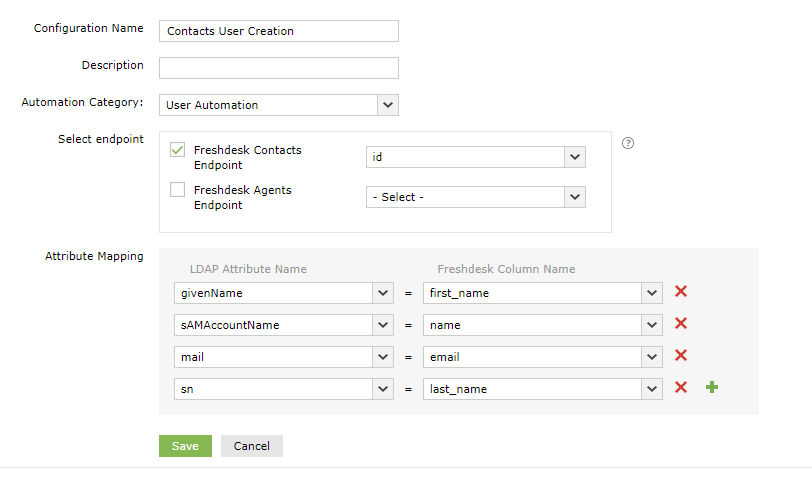Expand the Automation Category dropdown

[388, 105]
